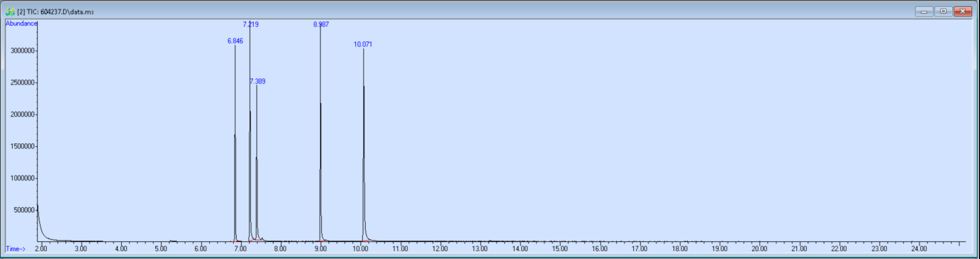Click the TIC window icon in title bar

click(10, 12)
